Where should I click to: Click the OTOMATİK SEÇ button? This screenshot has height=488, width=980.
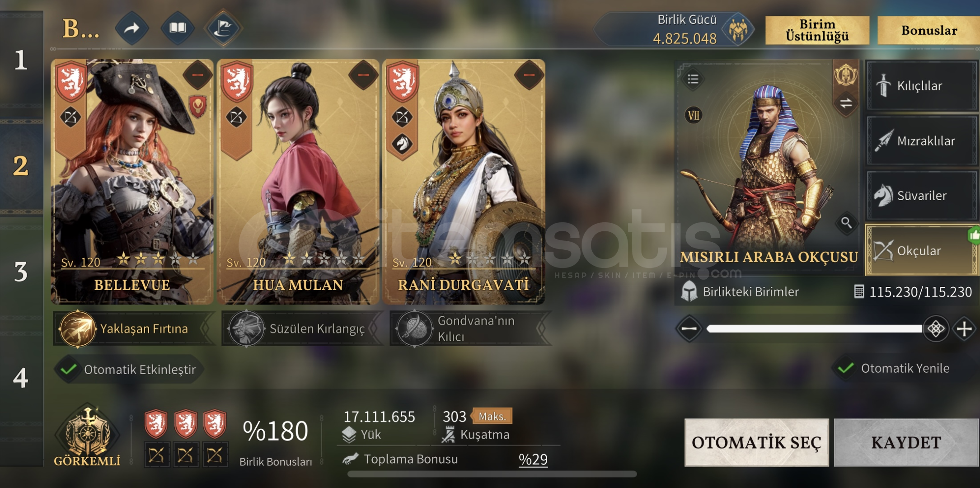point(756,442)
